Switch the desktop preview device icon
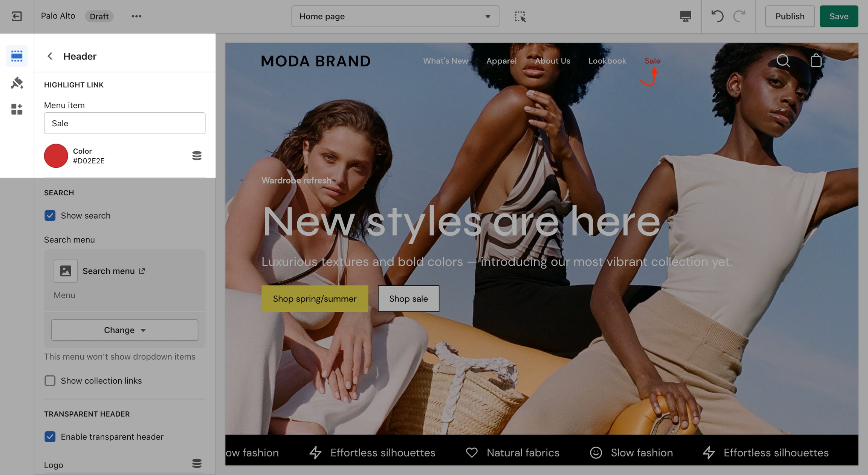 [685, 16]
